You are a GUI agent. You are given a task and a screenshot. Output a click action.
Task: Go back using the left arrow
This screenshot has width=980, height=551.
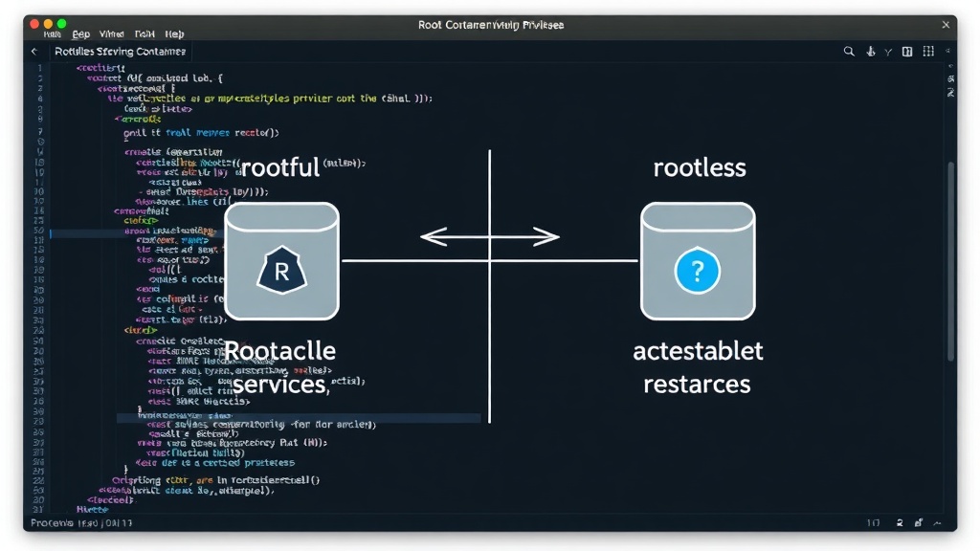click(x=34, y=52)
